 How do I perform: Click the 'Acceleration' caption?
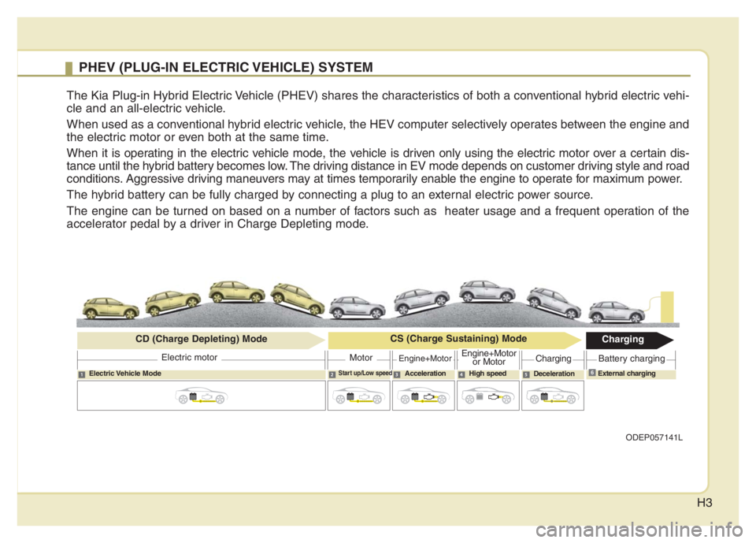(424, 374)
